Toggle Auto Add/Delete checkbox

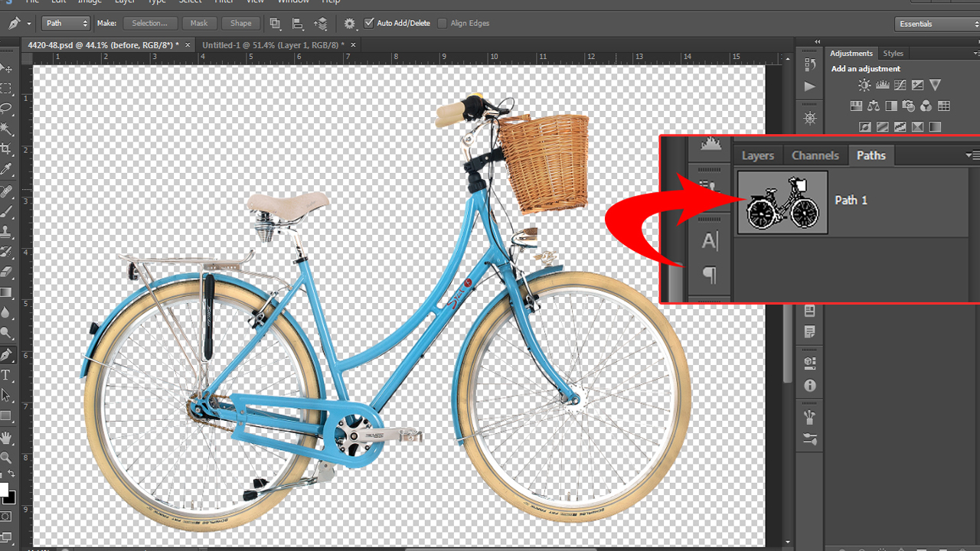tap(370, 23)
